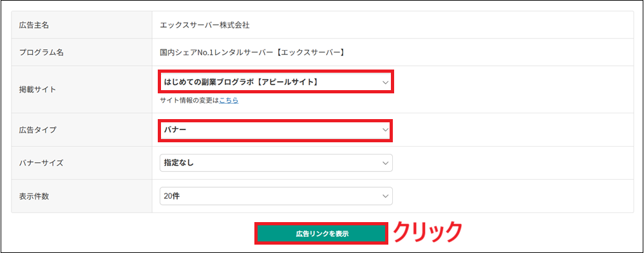
Task: Open the 表示件数 dropdown showing 20件
Action: click(276, 196)
